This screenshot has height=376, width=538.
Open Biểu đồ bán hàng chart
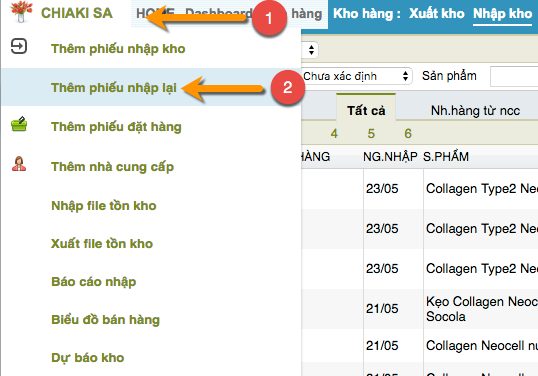pyautogui.click(x=105, y=320)
